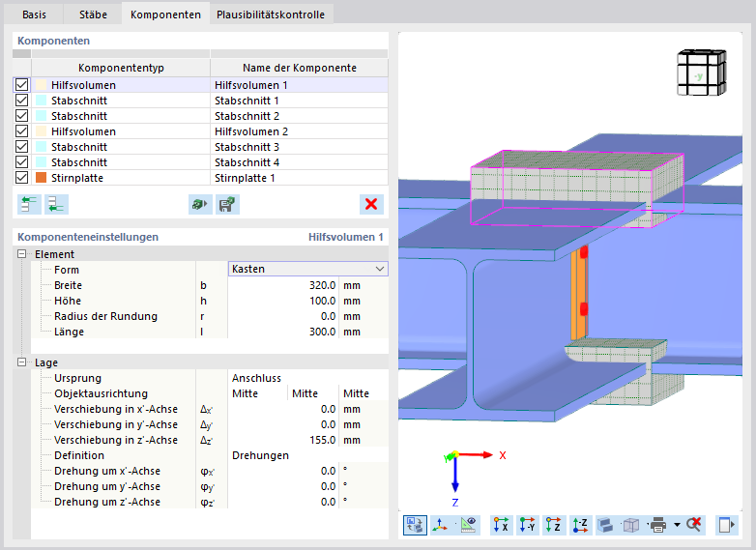Collapse the Element section
756x550 pixels.
coord(21,254)
